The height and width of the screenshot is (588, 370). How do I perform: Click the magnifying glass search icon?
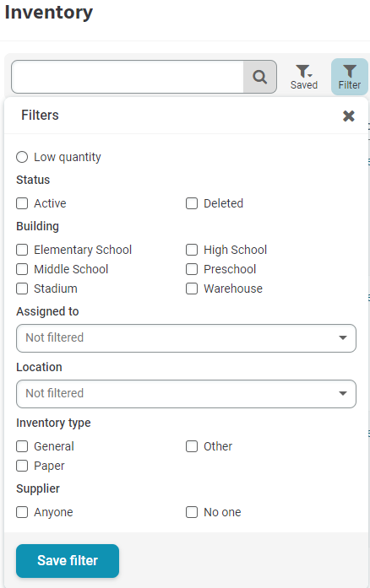[260, 77]
